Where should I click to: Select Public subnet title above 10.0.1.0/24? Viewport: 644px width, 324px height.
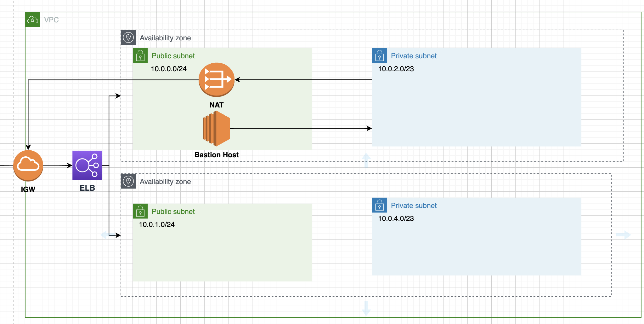point(173,211)
